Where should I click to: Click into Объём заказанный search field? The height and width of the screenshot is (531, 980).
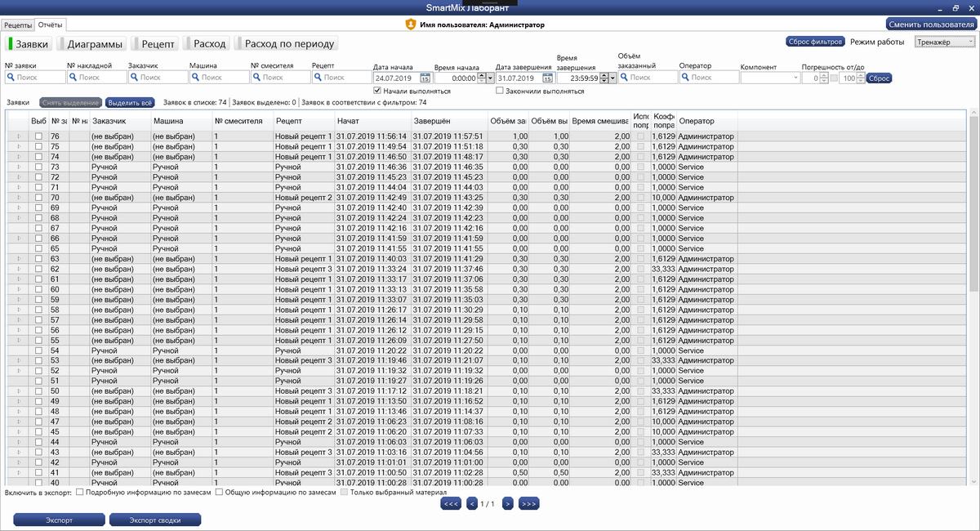click(648, 78)
